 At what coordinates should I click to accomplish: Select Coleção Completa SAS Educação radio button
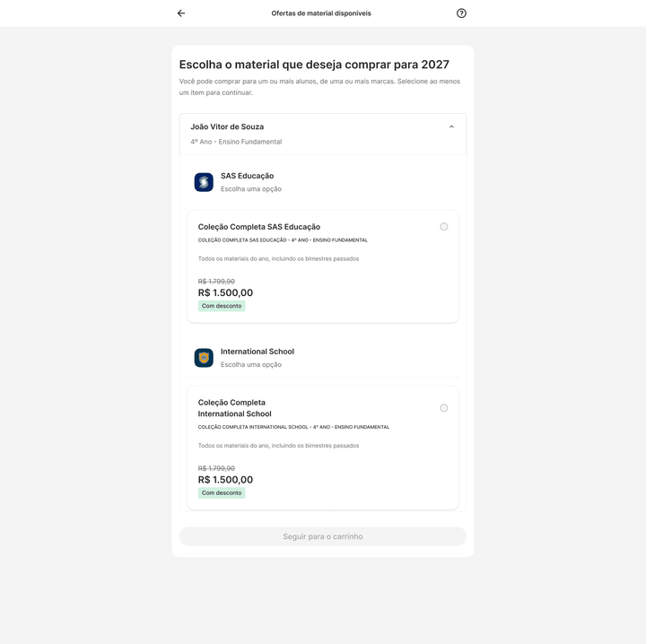(444, 226)
